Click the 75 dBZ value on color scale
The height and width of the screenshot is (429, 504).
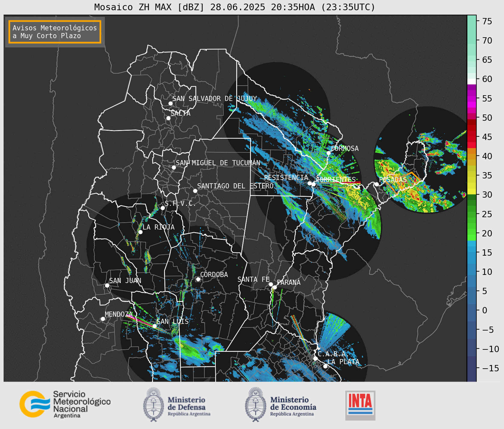(487, 21)
